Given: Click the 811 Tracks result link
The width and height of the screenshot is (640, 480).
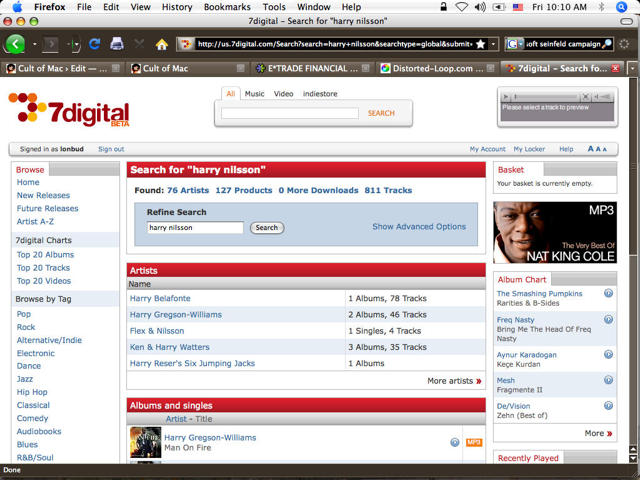Looking at the screenshot, I should coord(388,190).
